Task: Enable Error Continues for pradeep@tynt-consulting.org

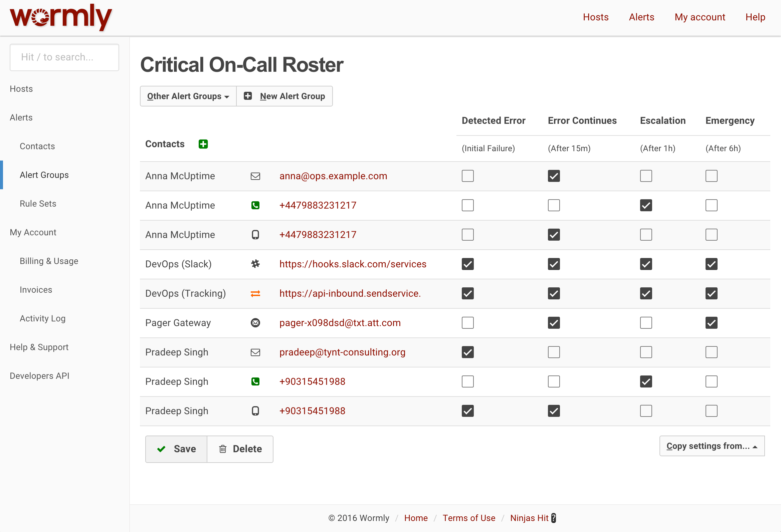Action: click(554, 352)
